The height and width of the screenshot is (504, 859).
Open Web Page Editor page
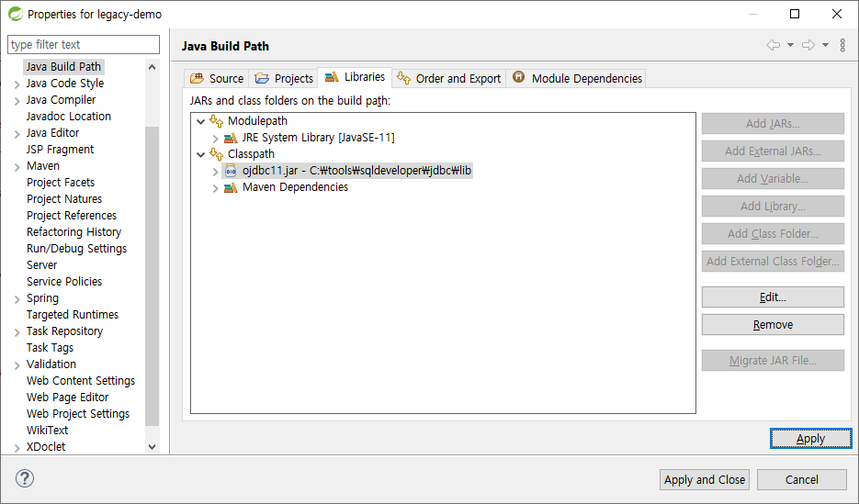pos(67,398)
